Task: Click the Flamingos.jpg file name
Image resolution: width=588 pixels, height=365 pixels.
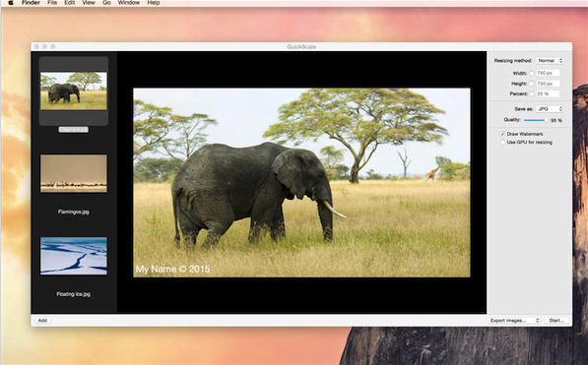Action: click(x=74, y=212)
